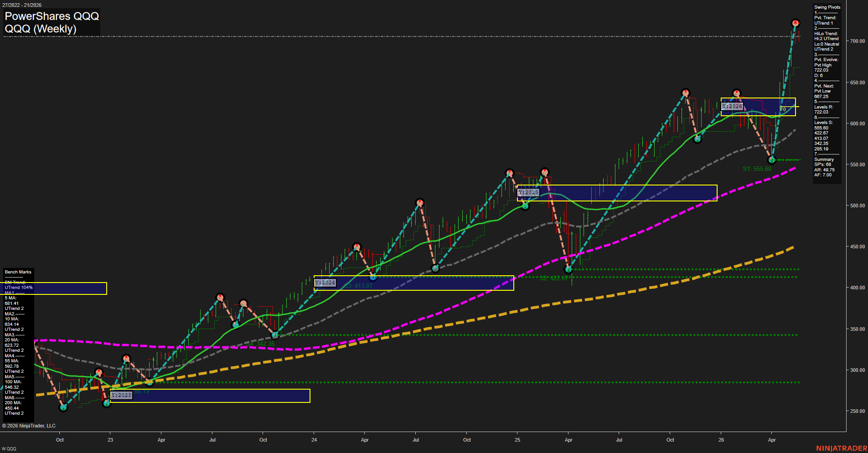This screenshot has height=453, width=868.
Task: Click the 400.00 price axis label
Action: (x=857, y=288)
